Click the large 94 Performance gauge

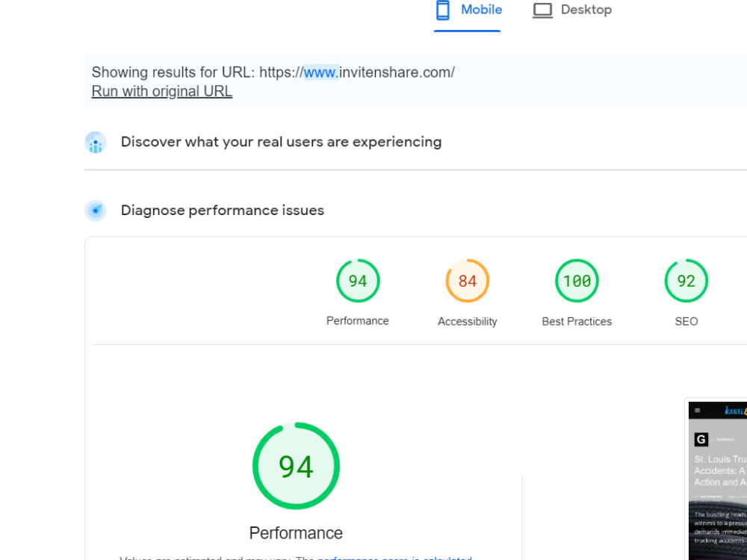point(296,466)
